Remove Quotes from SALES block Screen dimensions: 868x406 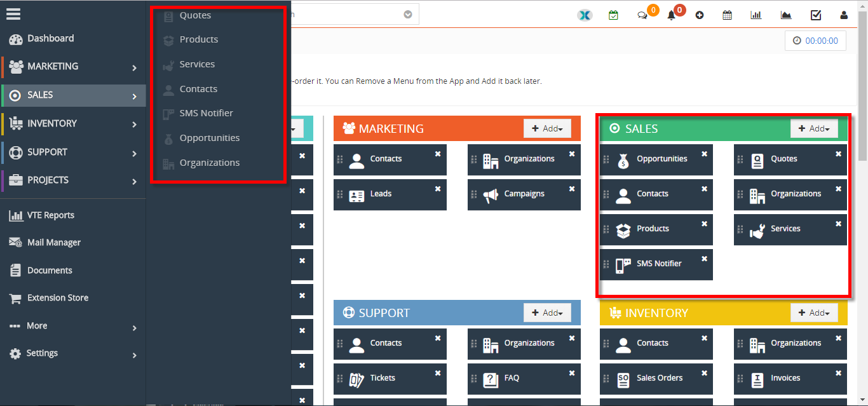point(838,154)
